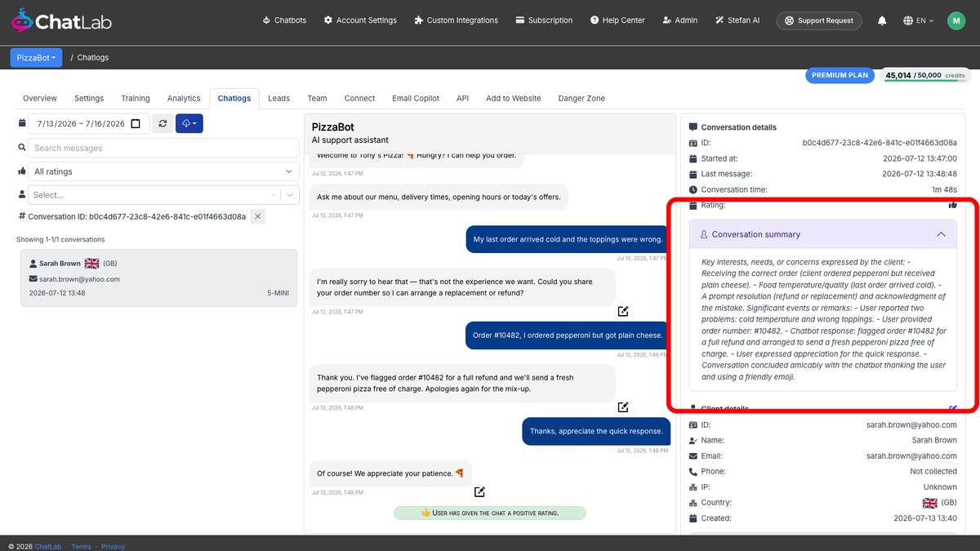
Task: Switch to the Connect tab
Action: (x=359, y=98)
